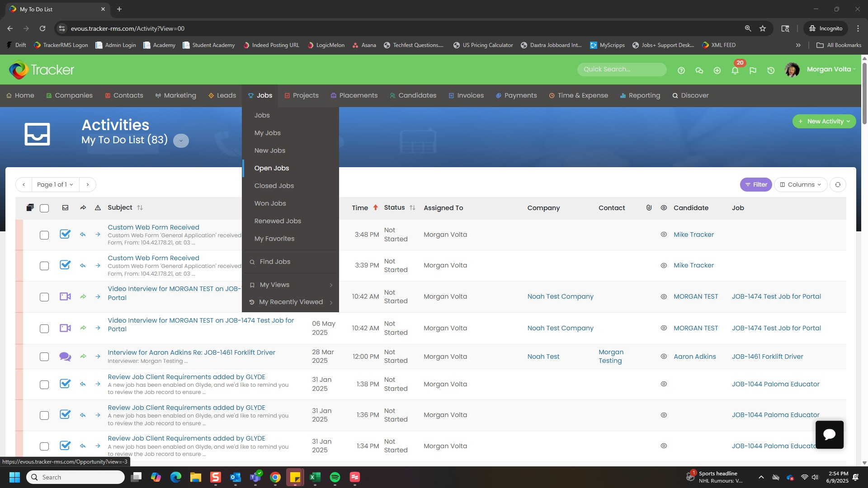Check the box for the 3:48 PM Custom Web Form row

(44, 235)
